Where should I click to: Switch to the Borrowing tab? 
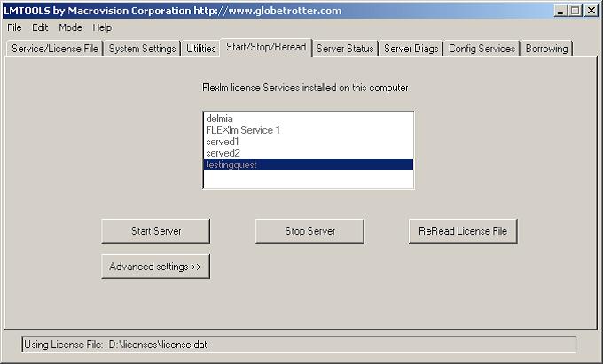pos(546,49)
